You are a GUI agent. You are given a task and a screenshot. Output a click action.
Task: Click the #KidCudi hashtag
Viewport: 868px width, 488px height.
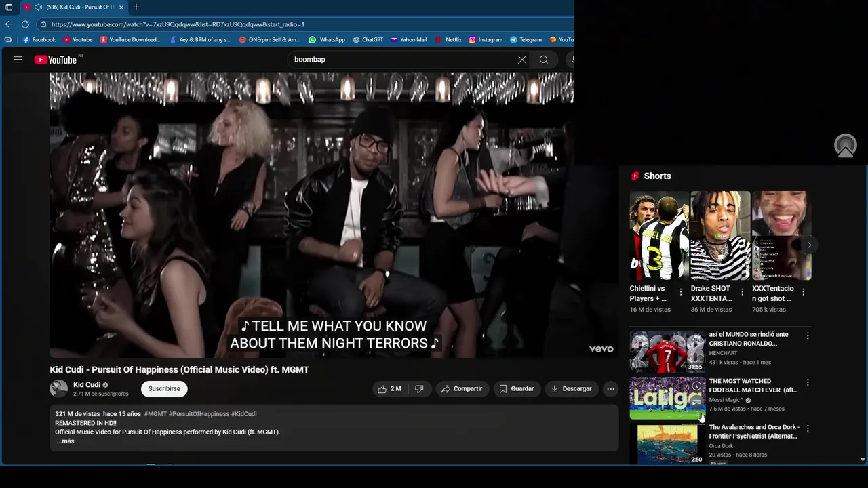point(243,414)
